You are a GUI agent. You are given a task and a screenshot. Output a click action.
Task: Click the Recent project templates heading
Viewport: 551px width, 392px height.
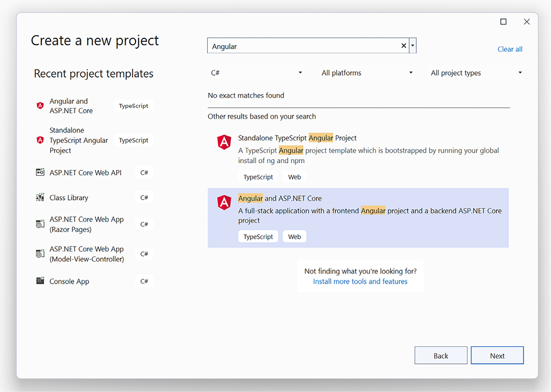click(x=94, y=74)
